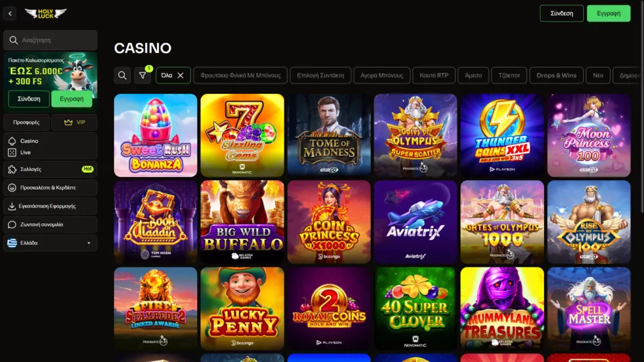Open Ζωντανή συνομιλία chat bubble
This screenshot has width=644, height=362.
tap(12, 225)
